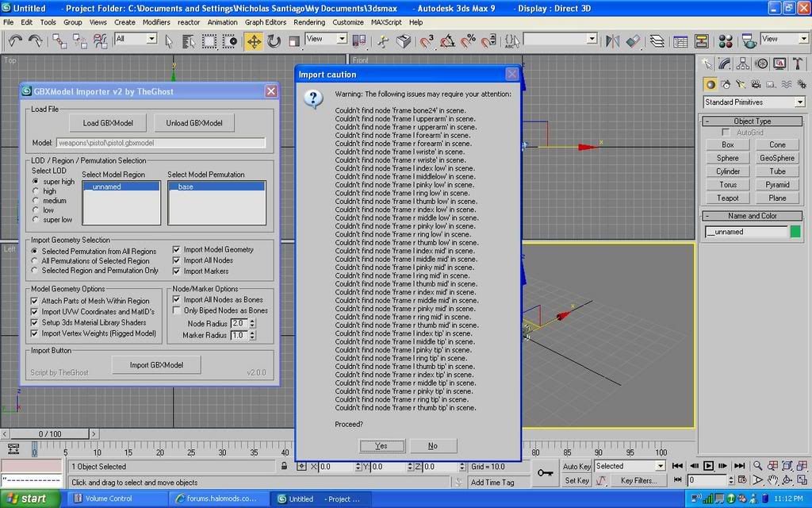The image size is (812, 508).
Task: Select the Cameras category icon
Action: coord(756,84)
